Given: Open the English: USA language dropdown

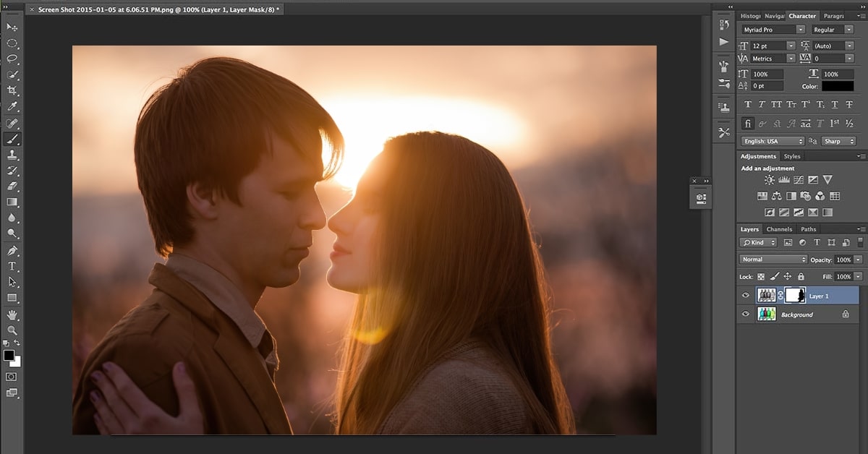Looking at the screenshot, I should pos(773,141).
